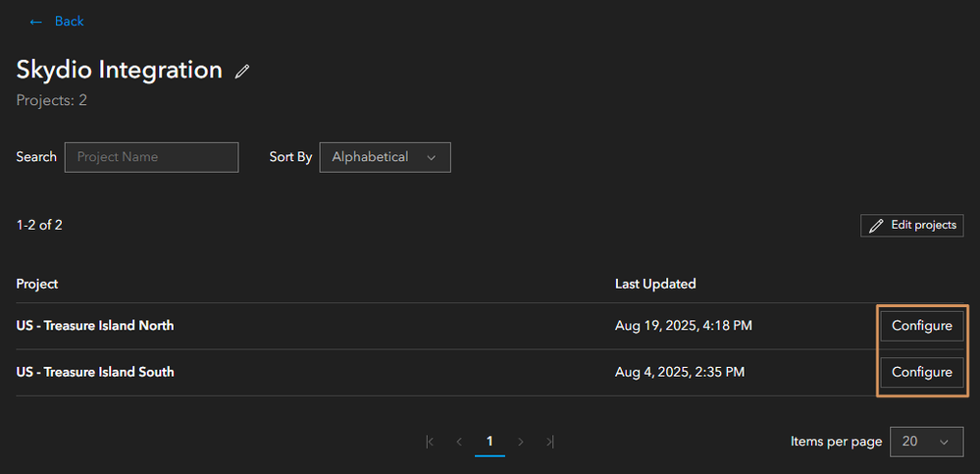This screenshot has width=980, height=474.
Task: Open US - Treasure Island South project
Action: coord(95,372)
